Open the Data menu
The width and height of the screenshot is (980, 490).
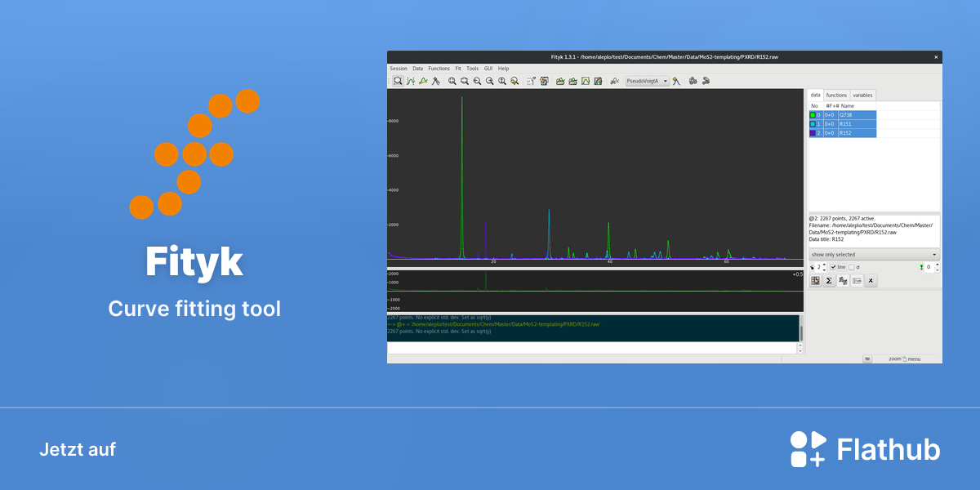[x=418, y=69]
